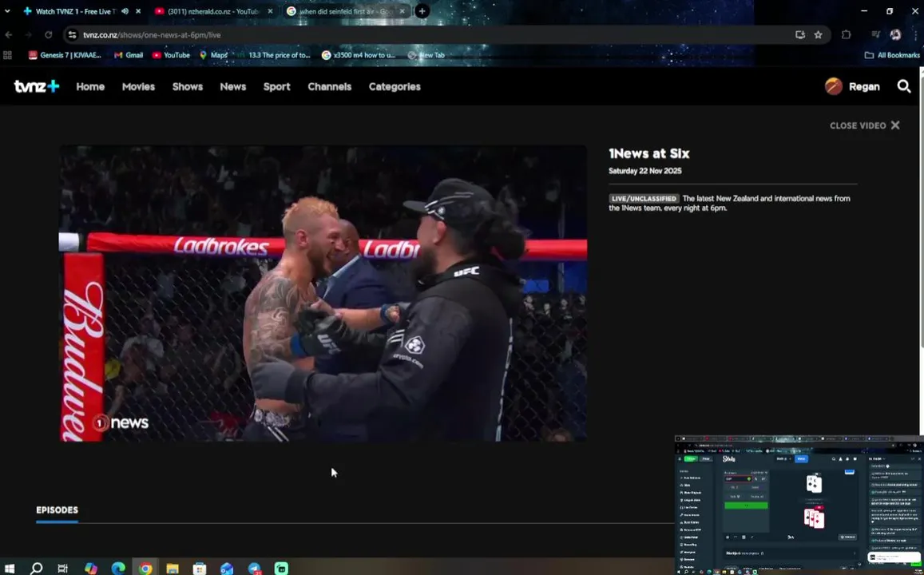Viewport: 924px width, 575px height.
Task: Open the Home menu item
Action: pos(90,86)
